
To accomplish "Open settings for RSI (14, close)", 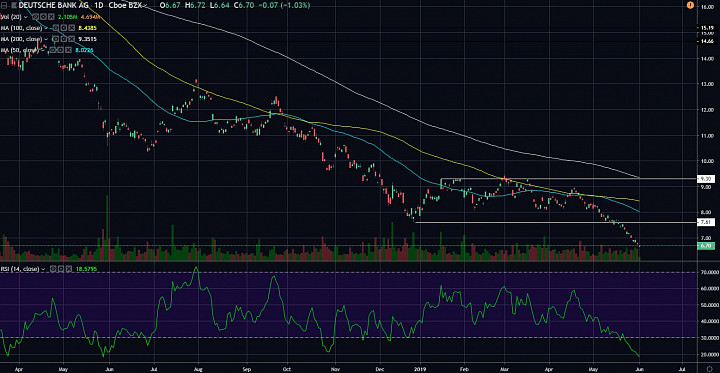I will coord(61,269).
